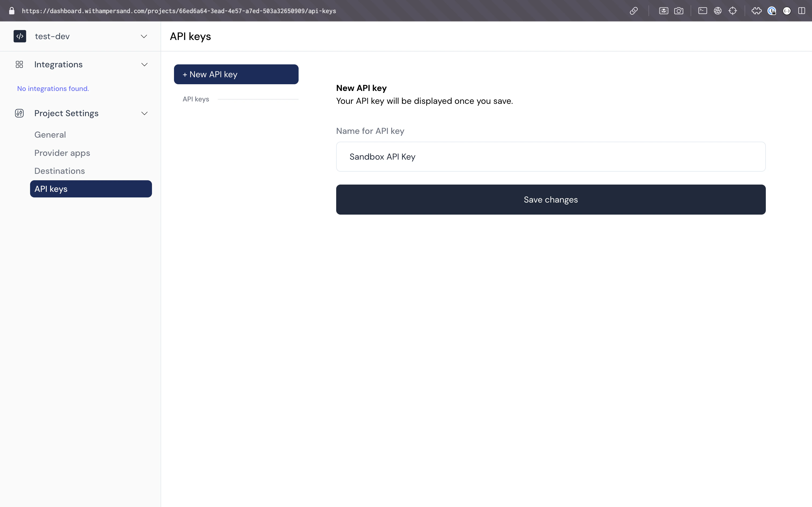Click the test-dev project code icon

(20, 36)
